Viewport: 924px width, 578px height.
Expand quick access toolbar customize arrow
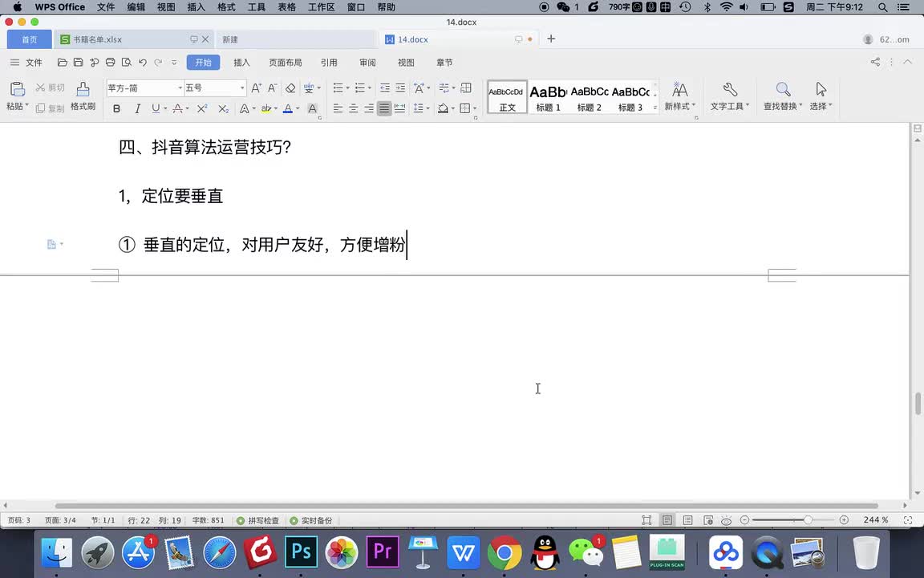(x=174, y=63)
